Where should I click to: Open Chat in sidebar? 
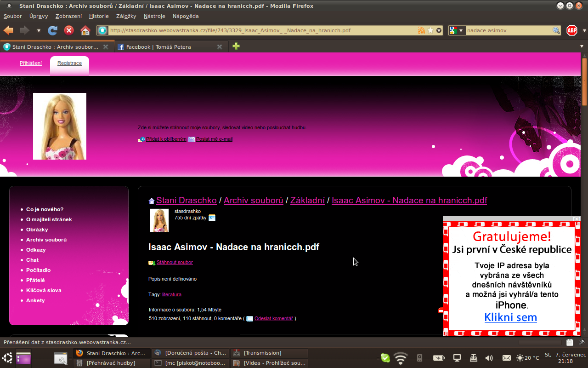pos(33,260)
